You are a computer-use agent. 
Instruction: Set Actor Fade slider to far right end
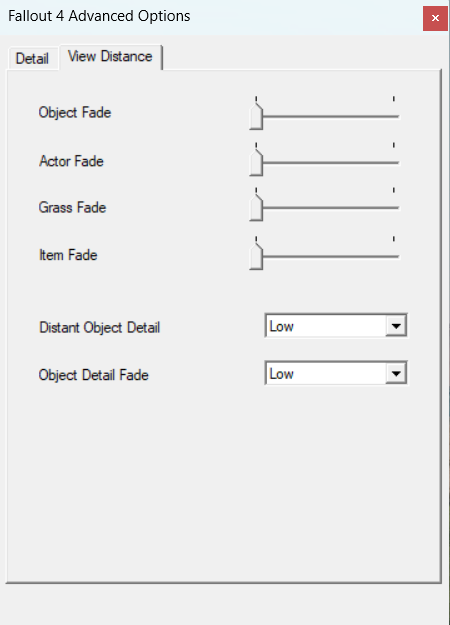click(394, 163)
